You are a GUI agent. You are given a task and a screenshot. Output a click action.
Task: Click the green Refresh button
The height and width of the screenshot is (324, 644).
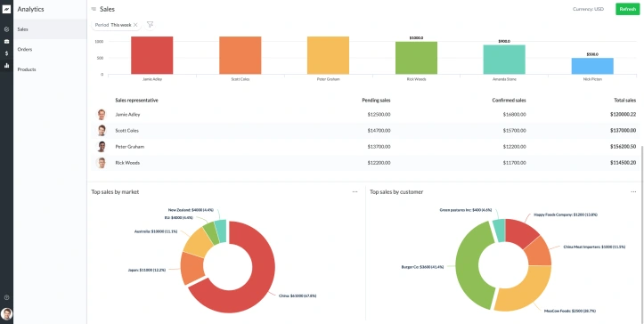click(x=628, y=9)
